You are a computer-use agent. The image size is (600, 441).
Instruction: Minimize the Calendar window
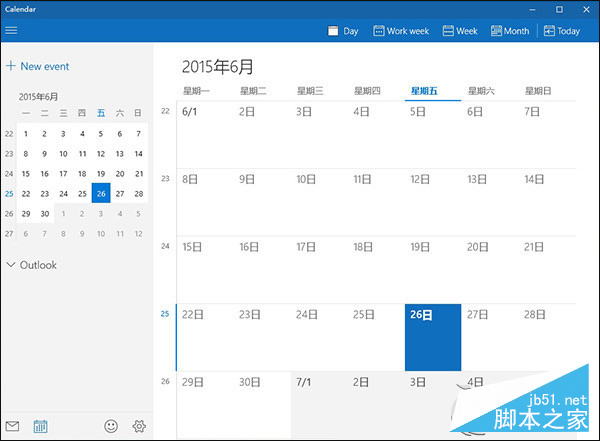coord(532,10)
